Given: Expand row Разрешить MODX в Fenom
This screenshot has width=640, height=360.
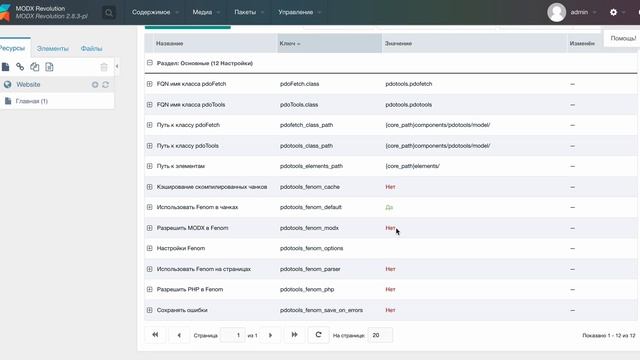Looking at the screenshot, I should click(149, 228).
